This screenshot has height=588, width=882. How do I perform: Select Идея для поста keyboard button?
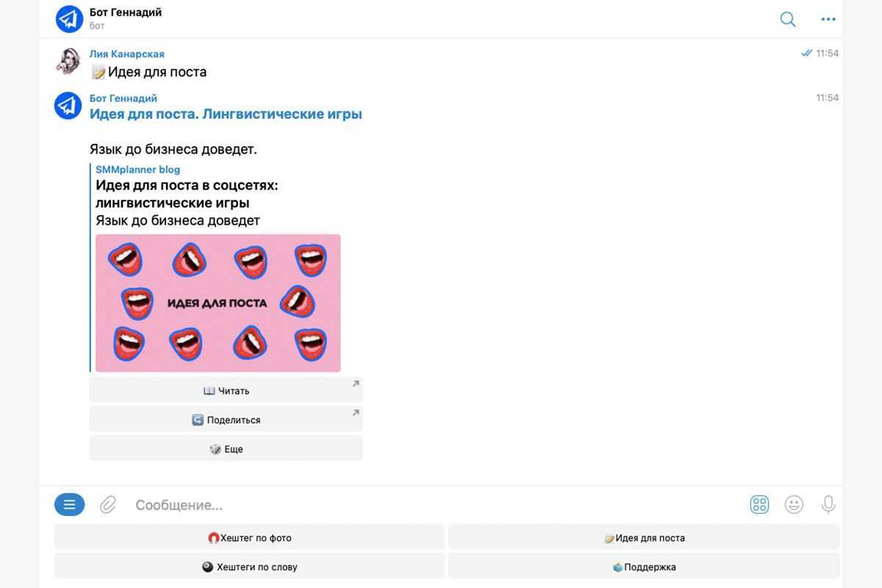[x=644, y=538]
